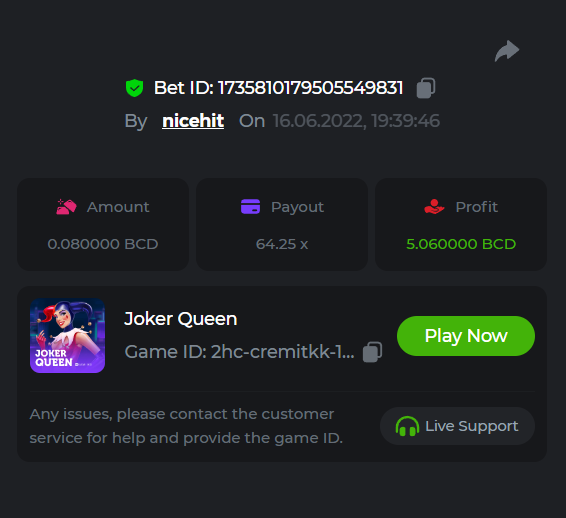The width and height of the screenshot is (566, 518).
Task: Open the Joker Queen game thumbnail
Action: pyautogui.click(x=68, y=336)
